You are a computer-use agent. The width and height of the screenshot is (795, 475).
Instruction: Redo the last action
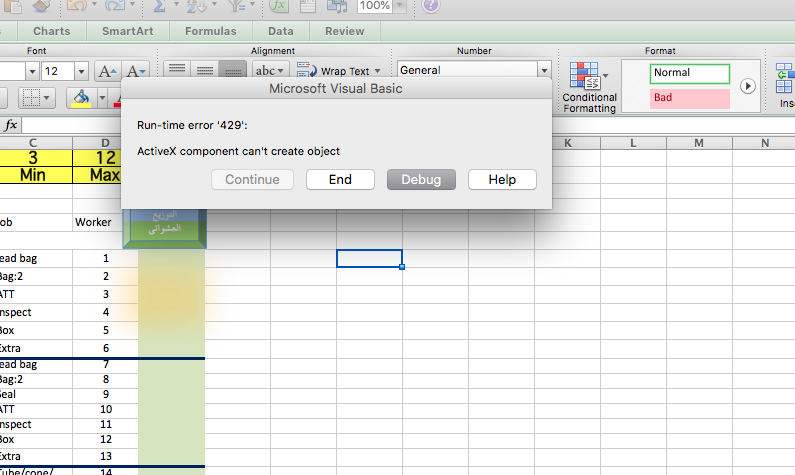pos(115,5)
